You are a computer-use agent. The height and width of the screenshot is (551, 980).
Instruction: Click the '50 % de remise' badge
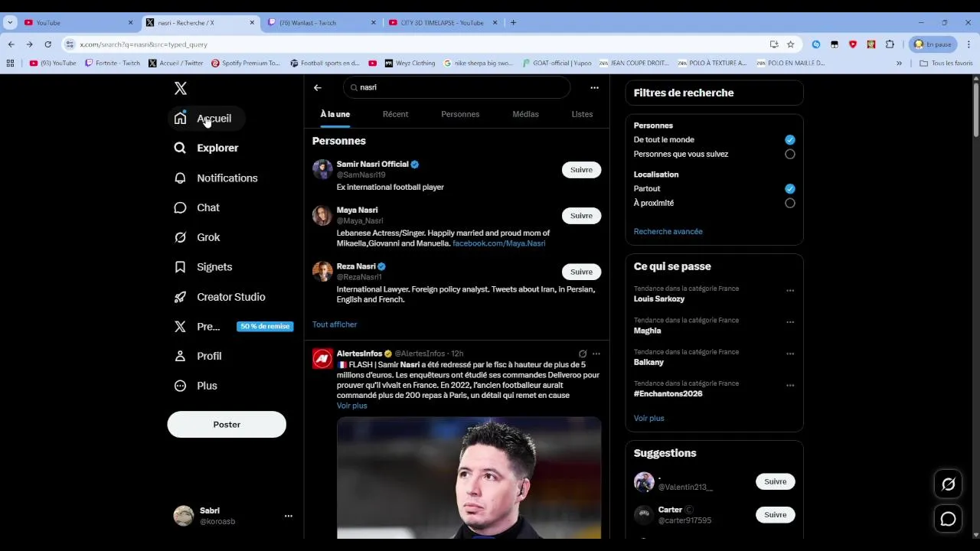pyautogui.click(x=265, y=326)
